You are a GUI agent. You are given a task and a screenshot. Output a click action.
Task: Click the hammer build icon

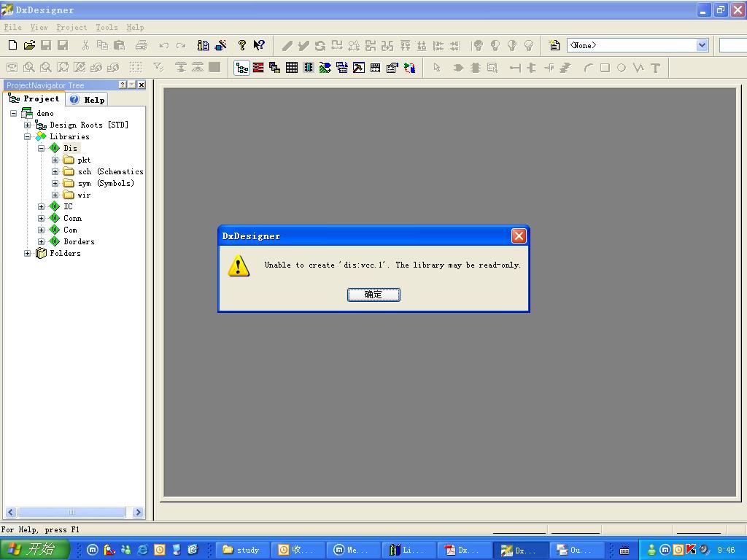tap(359, 68)
